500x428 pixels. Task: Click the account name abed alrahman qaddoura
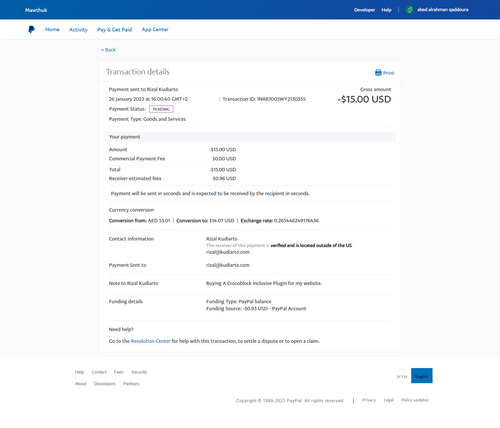point(443,10)
